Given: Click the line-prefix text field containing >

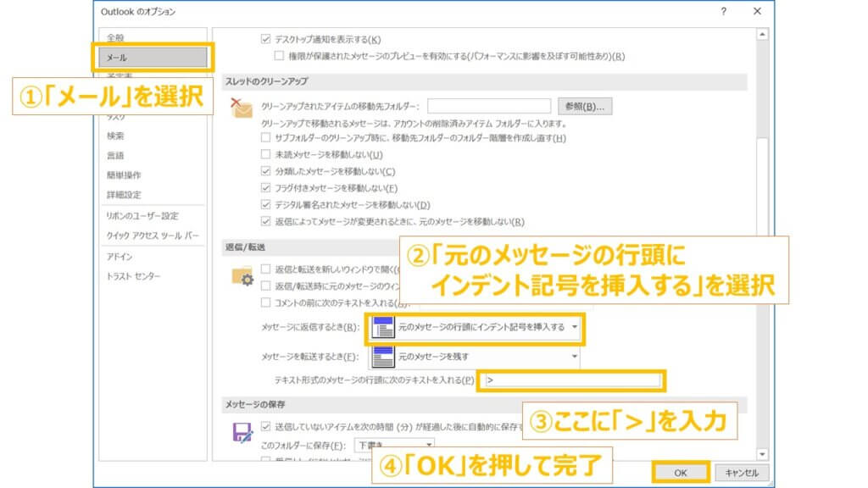Looking at the screenshot, I should tap(572, 380).
